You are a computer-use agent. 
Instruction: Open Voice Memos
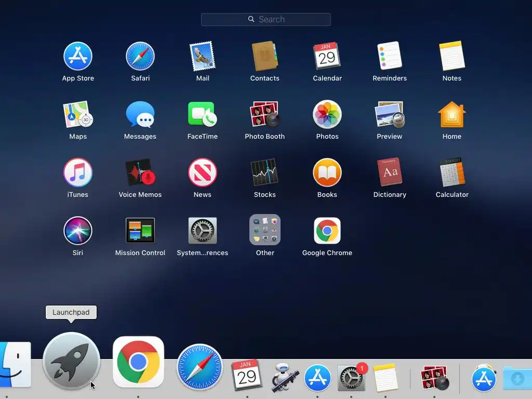[x=140, y=172]
